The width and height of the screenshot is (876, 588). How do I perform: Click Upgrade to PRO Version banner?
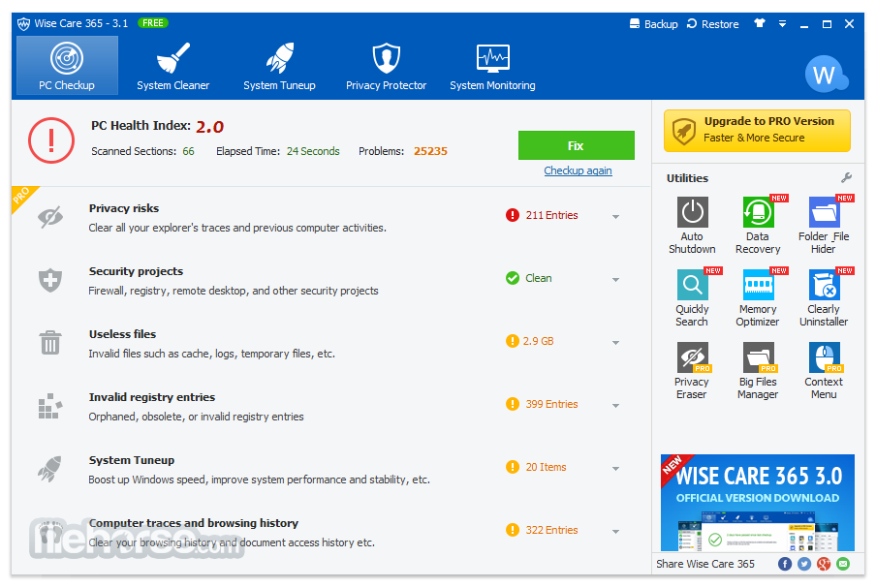coord(757,131)
